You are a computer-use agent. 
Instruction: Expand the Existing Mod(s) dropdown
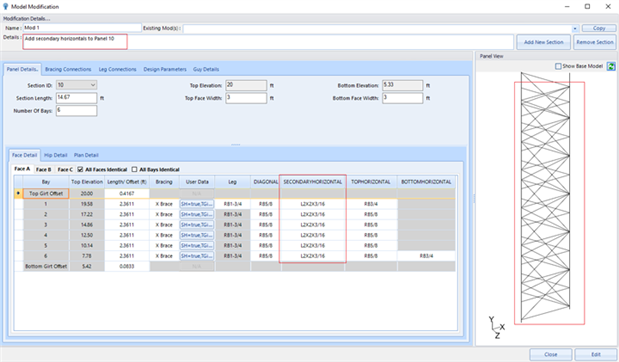575,28
